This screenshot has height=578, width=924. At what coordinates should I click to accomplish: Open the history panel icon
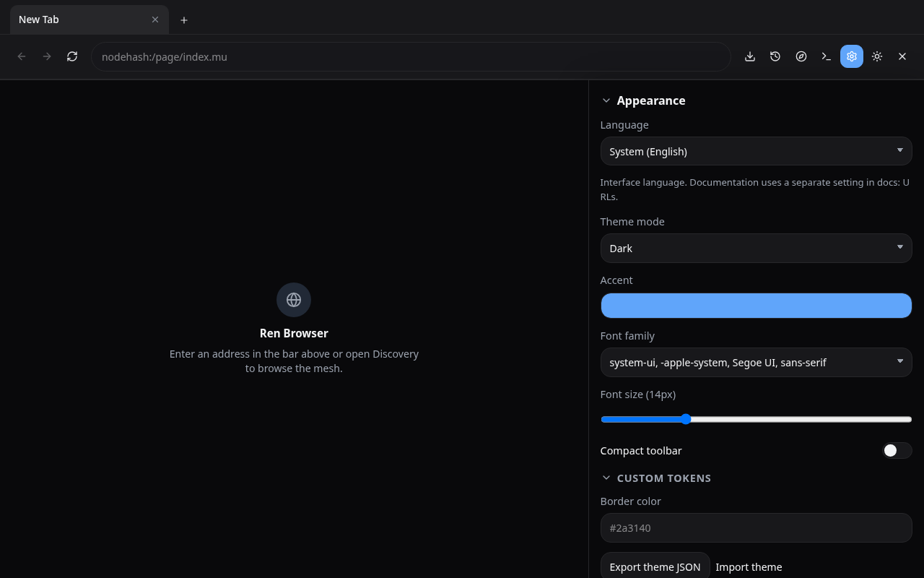[x=775, y=56]
